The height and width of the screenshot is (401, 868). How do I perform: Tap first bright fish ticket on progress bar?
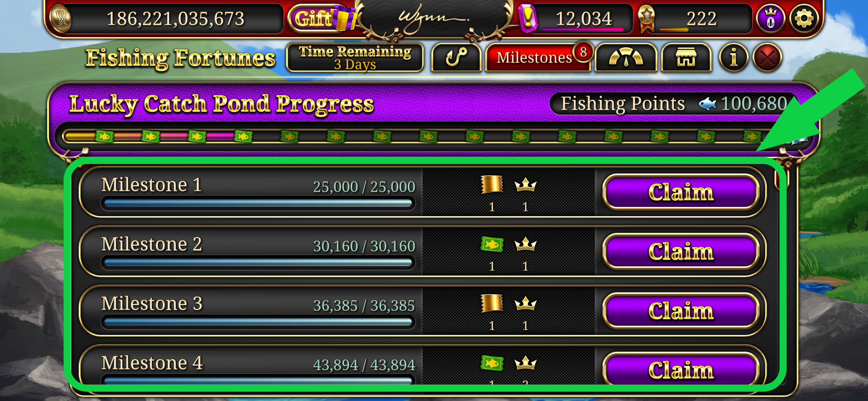pos(104,137)
